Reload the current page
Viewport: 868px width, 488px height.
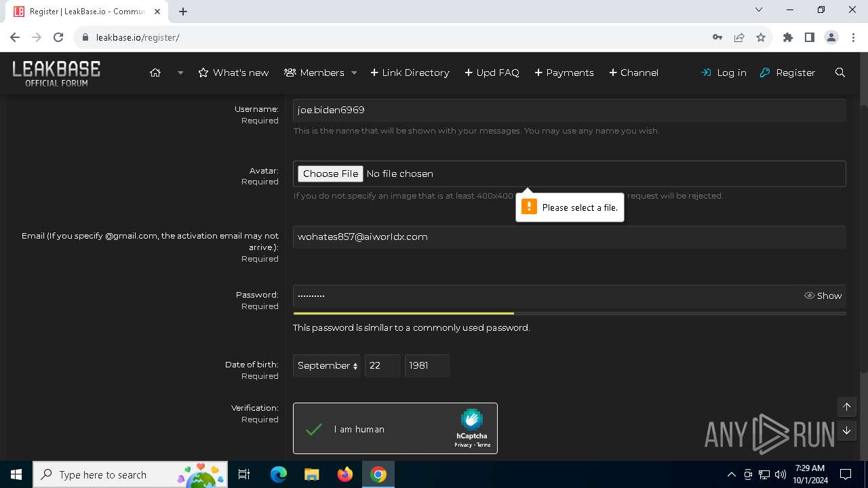coord(58,37)
